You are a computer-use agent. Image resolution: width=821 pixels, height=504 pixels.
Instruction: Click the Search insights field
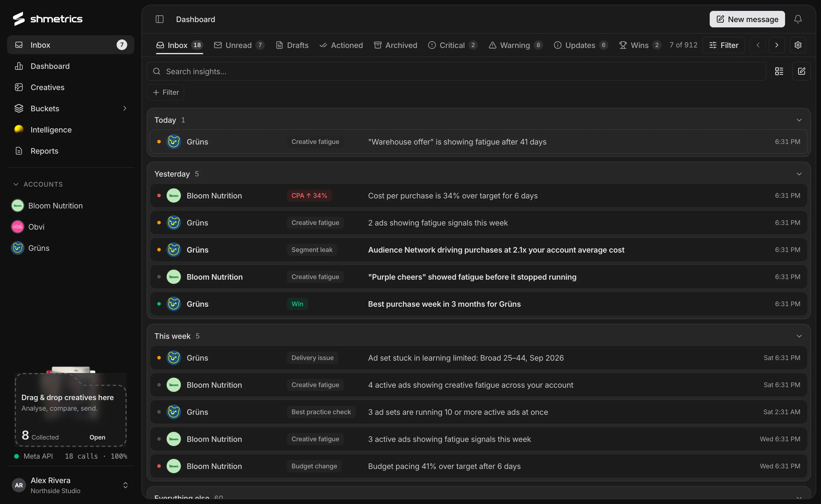[x=456, y=71]
